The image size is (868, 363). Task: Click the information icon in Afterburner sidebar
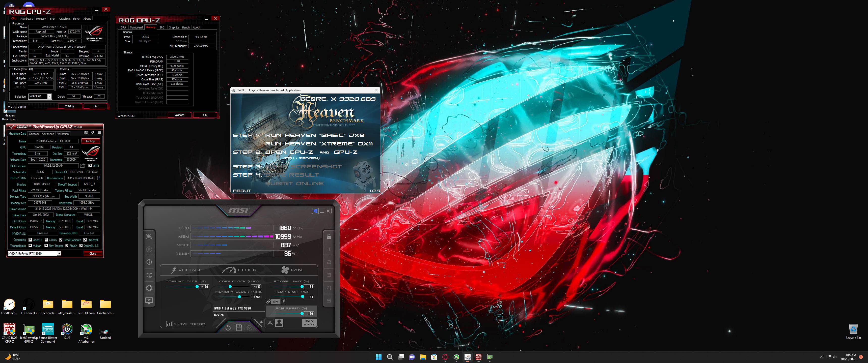(149, 262)
